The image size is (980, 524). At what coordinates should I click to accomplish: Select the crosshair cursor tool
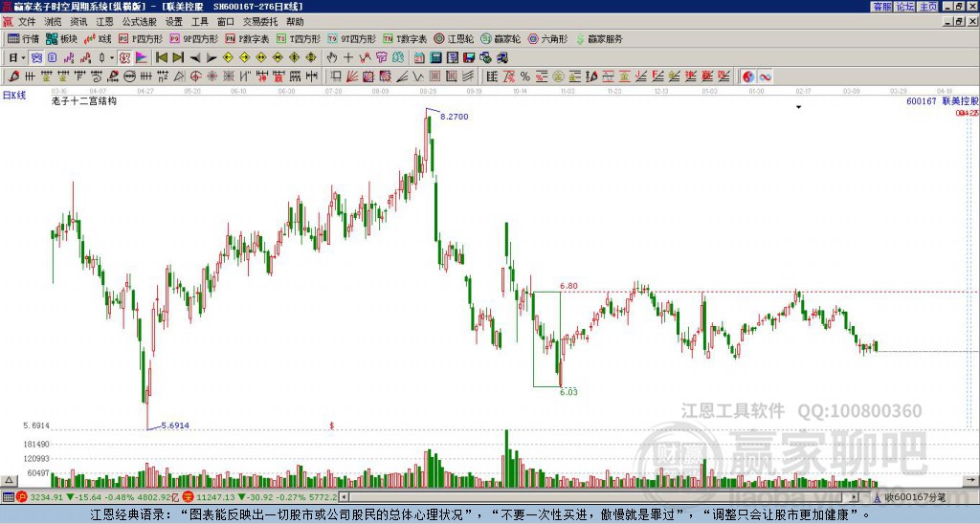point(348,58)
